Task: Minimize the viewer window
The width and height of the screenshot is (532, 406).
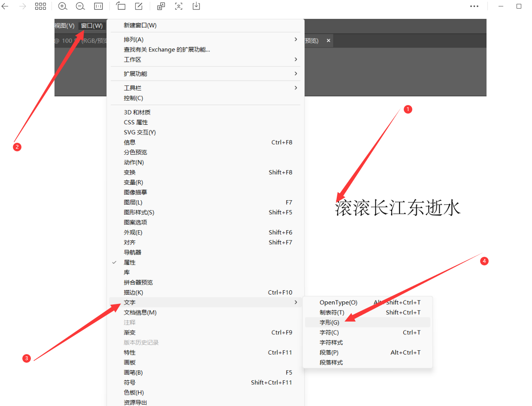Action: [500, 6]
